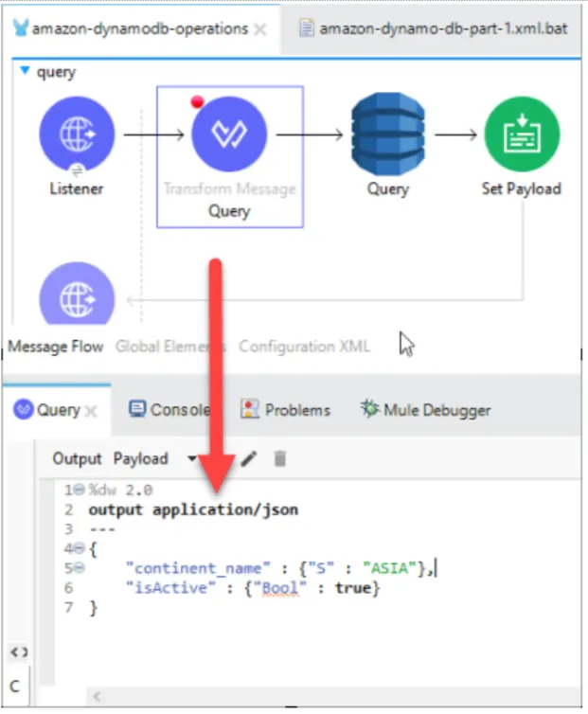Select the Set Payload component

[x=522, y=134]
